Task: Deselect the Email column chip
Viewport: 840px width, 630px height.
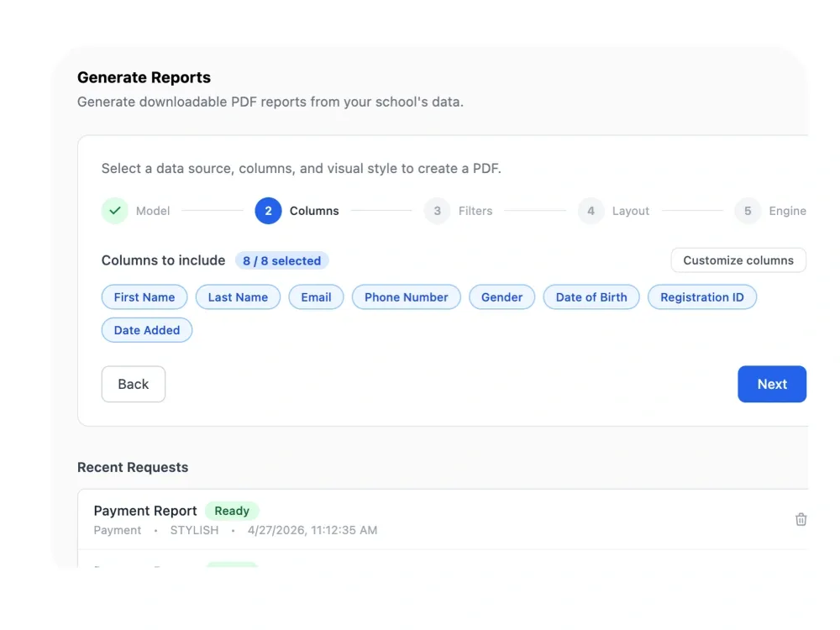Action: (x=316, y=297)
